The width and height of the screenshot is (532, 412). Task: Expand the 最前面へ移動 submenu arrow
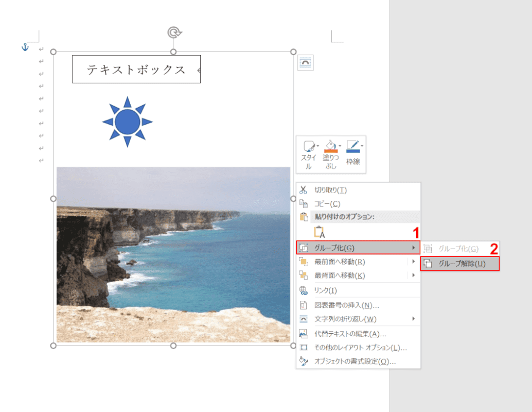click(x=413, y=262)
